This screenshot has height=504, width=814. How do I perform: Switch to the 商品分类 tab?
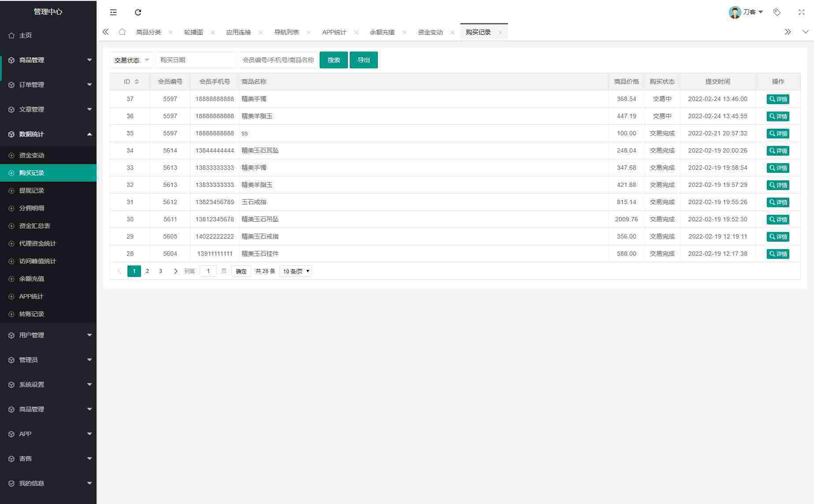coord(149,32)
